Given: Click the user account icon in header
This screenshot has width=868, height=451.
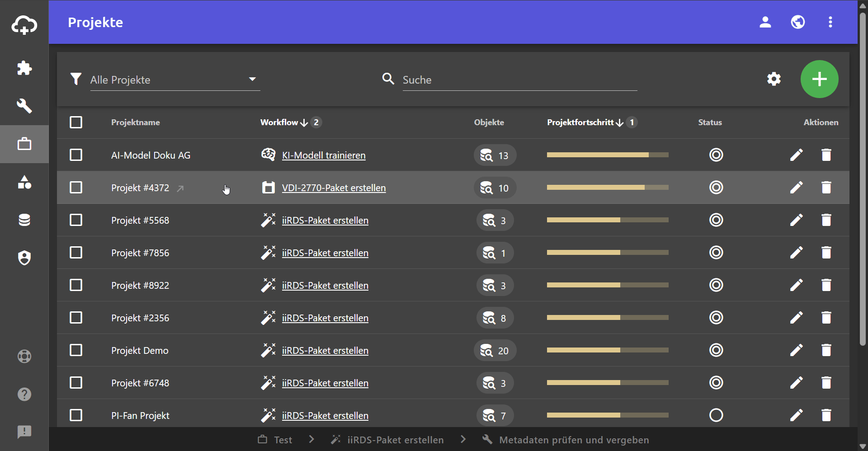Looking at the screenshot, I should (x=765, y=22).
